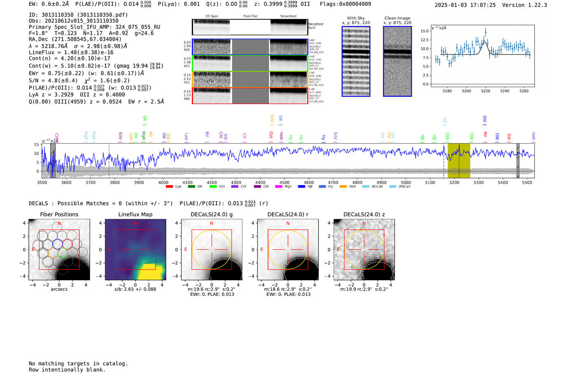
Task: Click the MgII magenta legend swatch
Action: tap(279, 186)
